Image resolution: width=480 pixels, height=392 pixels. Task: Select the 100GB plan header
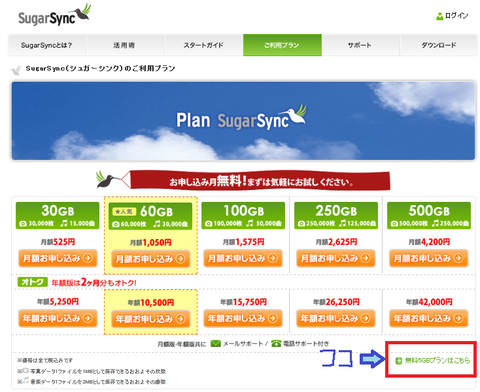243,215
